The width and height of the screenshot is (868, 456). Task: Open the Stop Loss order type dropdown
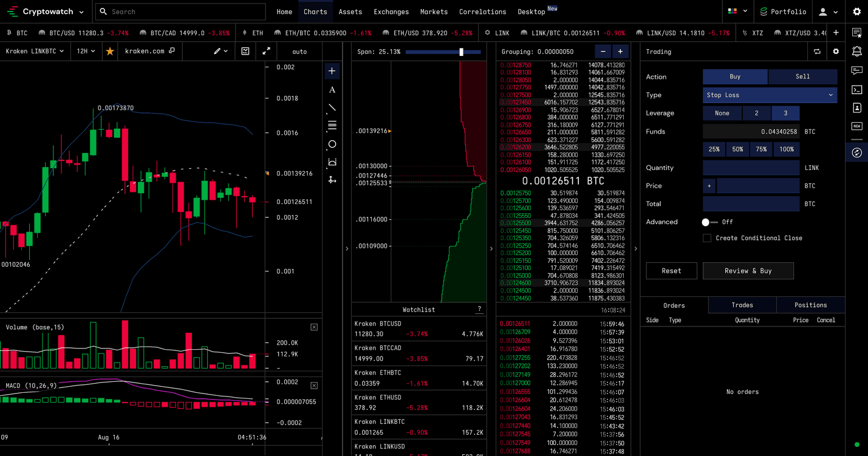coord(770,95)
